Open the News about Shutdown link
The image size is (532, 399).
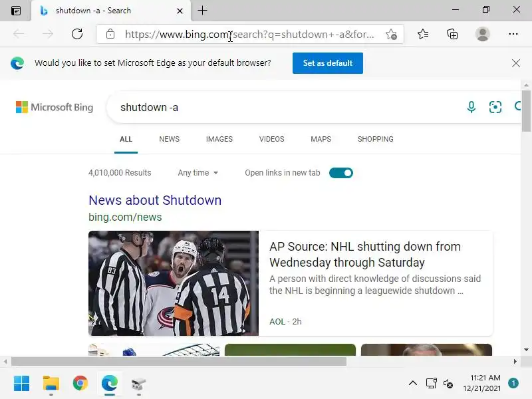pyautogui.click(x=155, y=200)
